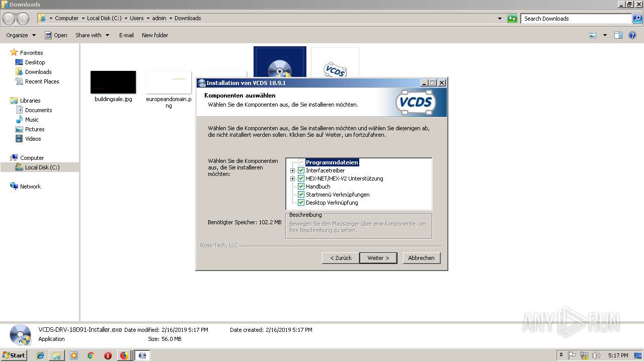The width and height of the screenshot is (644, 362).
Task: Open Recent Places in sidebar
Action: [42, 81]
